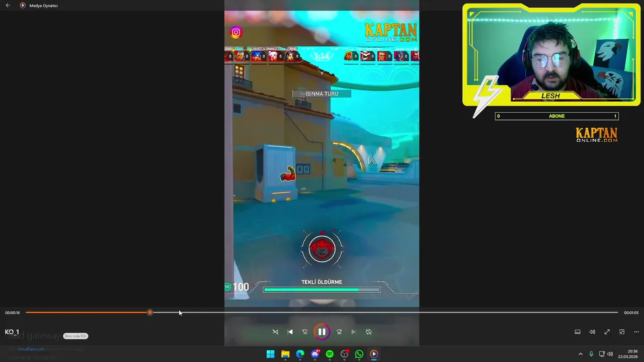Viewport: 644px width, 362px height.
Task: Click the Instagram icon in the video
Action: coord(236,33)
